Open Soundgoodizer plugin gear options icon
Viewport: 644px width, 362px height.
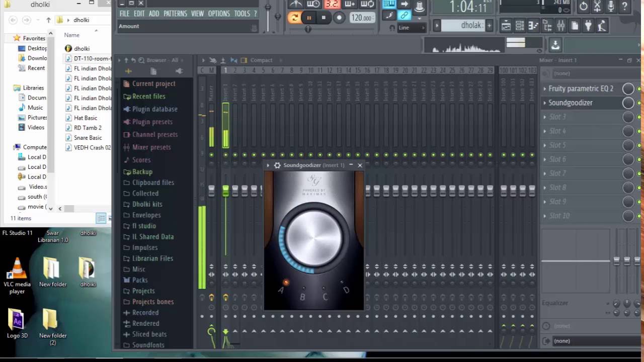pos(277,165)
